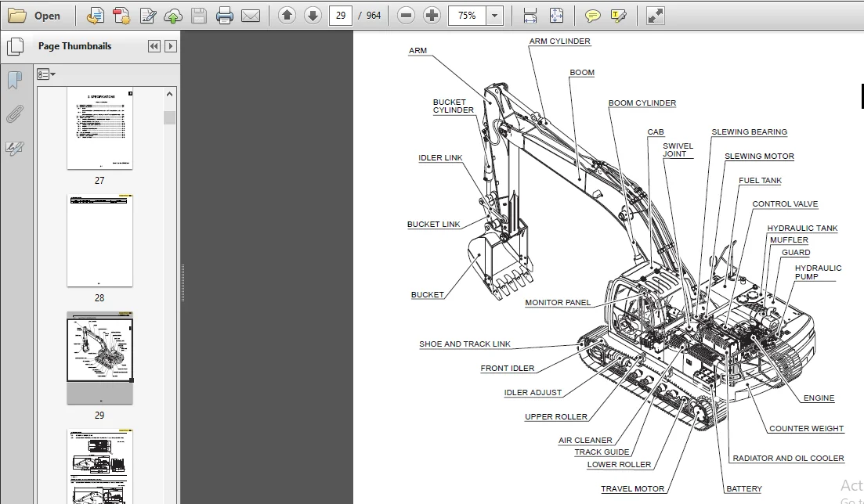Open the Signatures panel
This screenshot has width=864, height=504.
click(x=15, y=148)
